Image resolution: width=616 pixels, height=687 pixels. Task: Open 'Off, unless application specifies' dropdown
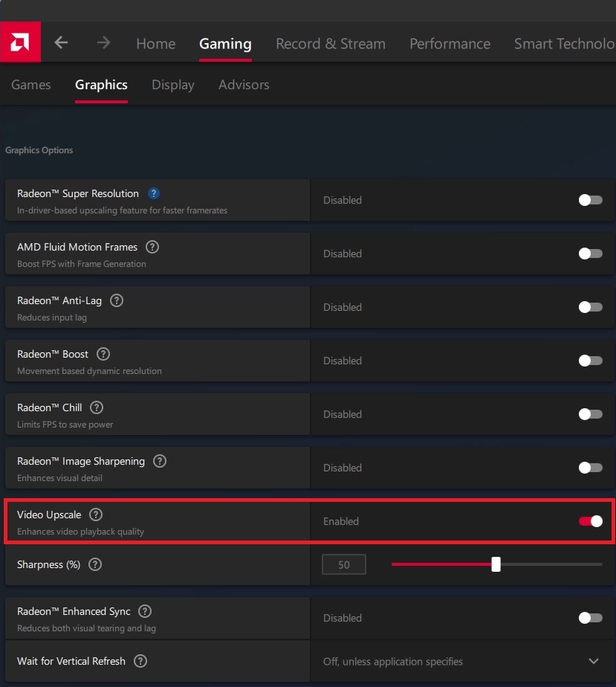click(x=461, y=661)
